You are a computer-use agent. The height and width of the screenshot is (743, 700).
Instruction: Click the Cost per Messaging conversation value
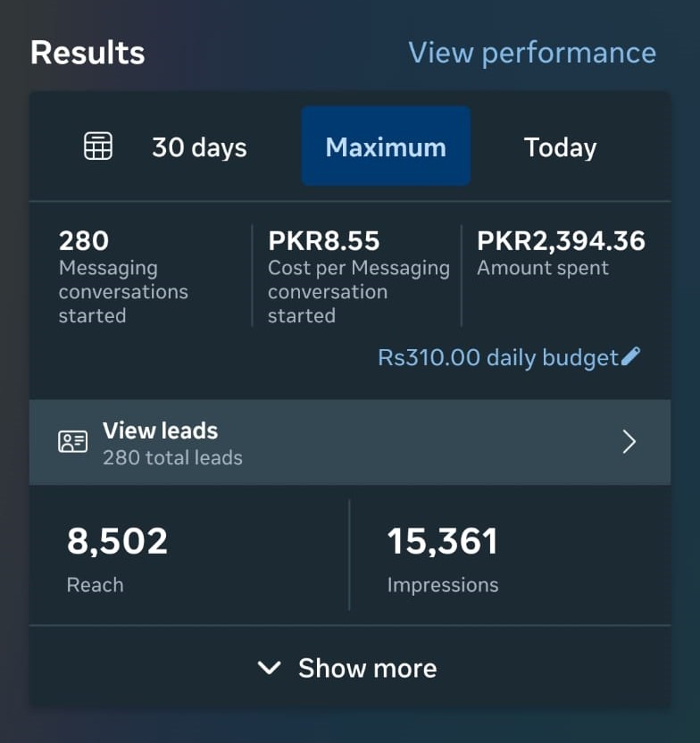pyautogui.click(x=324, y=239)
